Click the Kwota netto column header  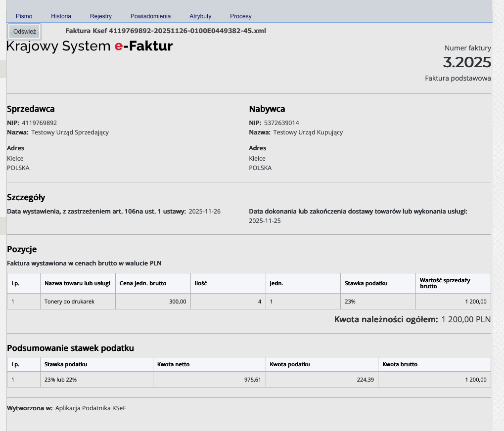(173, 364)
